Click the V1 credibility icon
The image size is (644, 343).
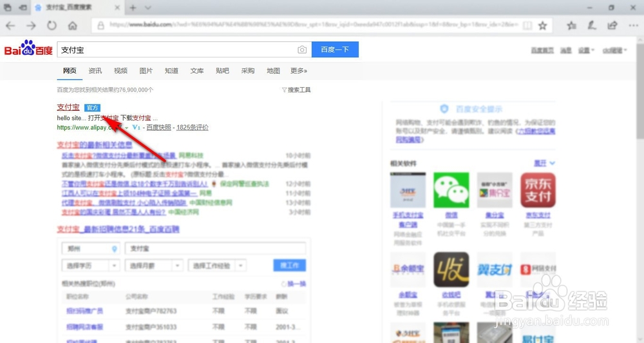(x=137, y=128)
